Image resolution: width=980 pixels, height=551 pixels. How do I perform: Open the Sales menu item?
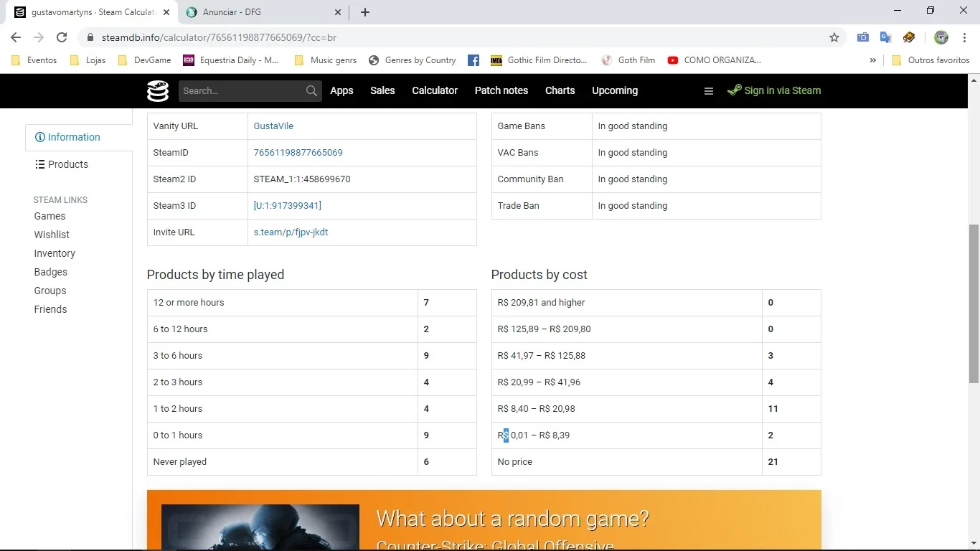coord(382,90)
